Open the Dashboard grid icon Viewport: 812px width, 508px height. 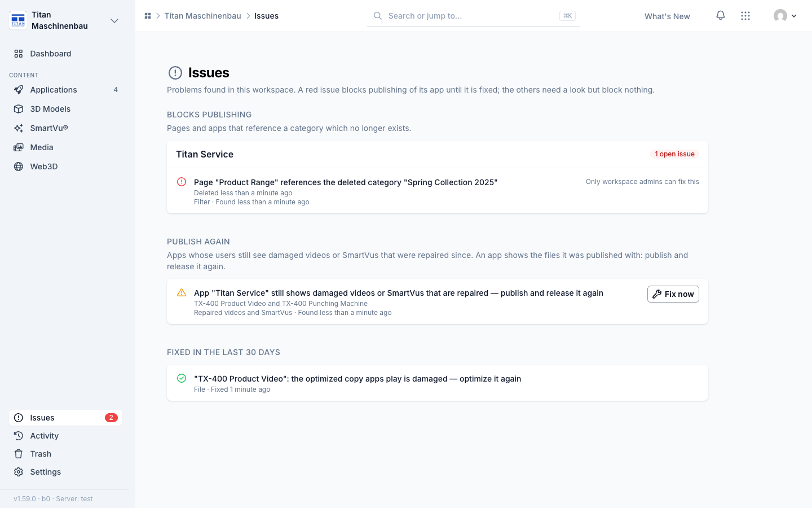tap(19, 54)
